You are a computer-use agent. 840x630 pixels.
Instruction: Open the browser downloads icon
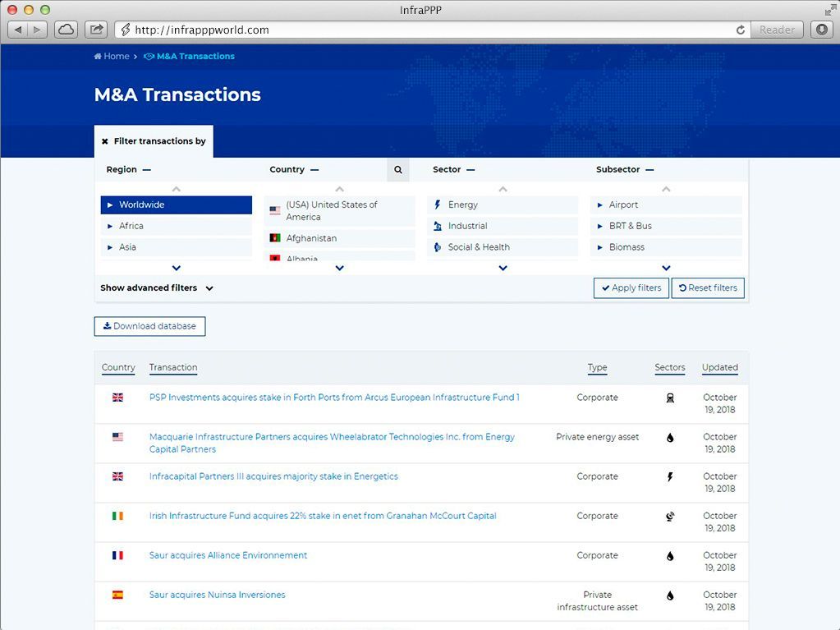(x=821, y=30)
